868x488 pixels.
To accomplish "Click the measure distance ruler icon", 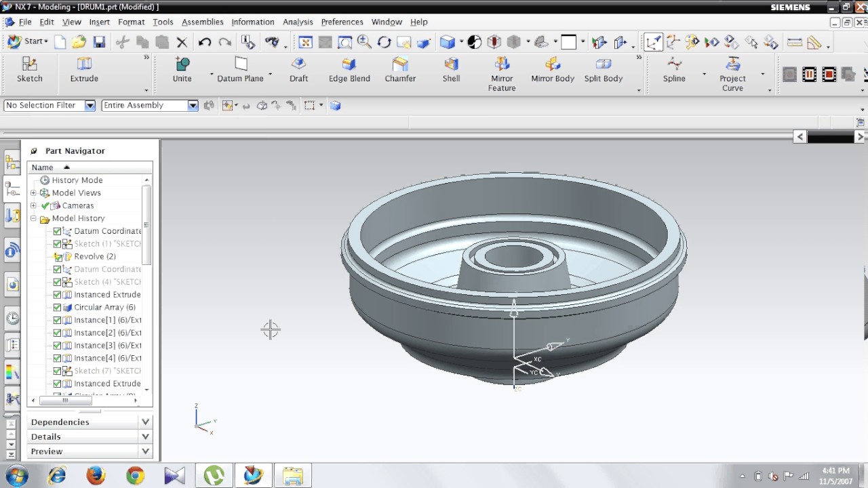I will (794, 42).
